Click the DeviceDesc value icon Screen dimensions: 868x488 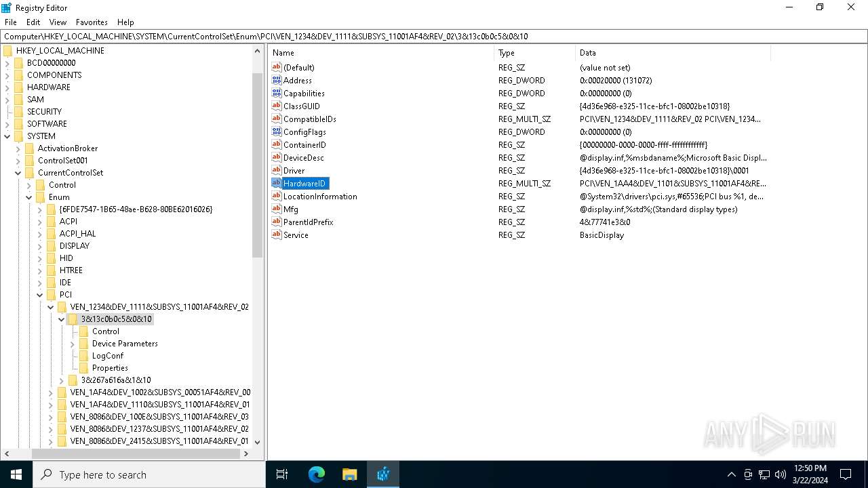(x=276, y=157)
